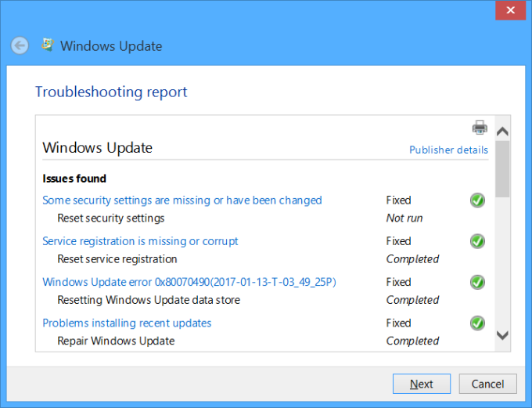Click 'Completed' status for data store reset
This screenshot has height=408, width=532.
[x=412, y=300]
